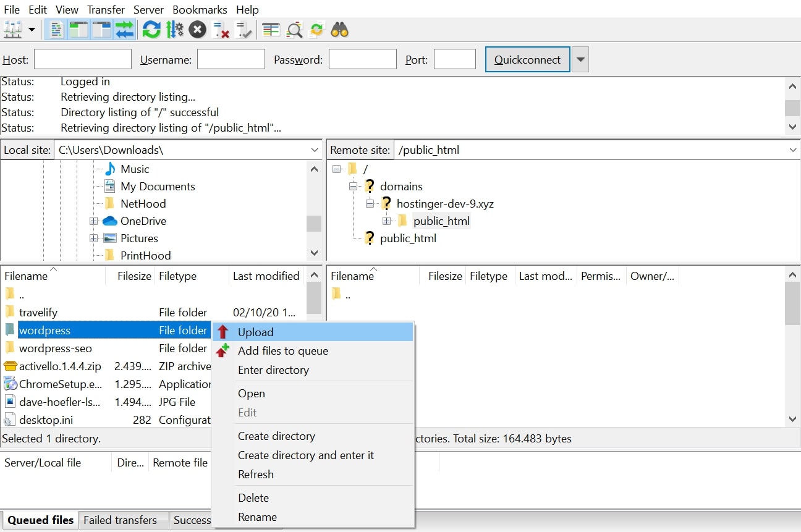
Task: Choose Create directory in context menu
Action: coord(312,436)
